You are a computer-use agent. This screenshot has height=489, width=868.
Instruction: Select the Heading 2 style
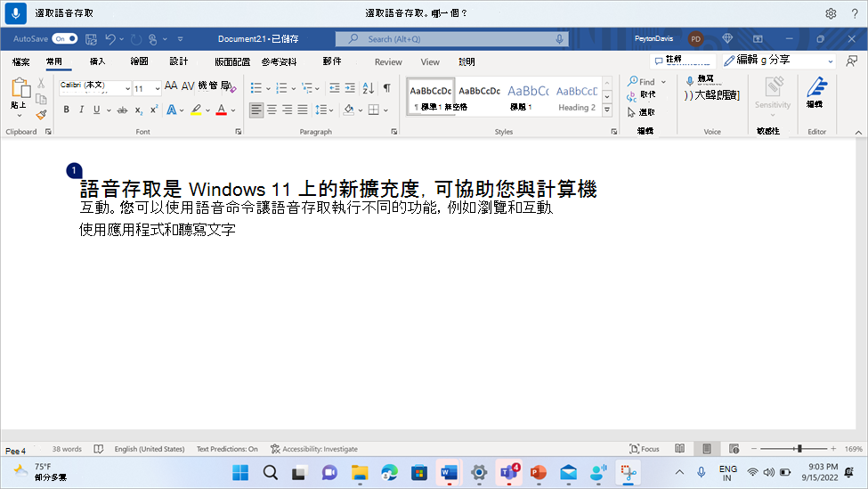click(x=577, y=97)
